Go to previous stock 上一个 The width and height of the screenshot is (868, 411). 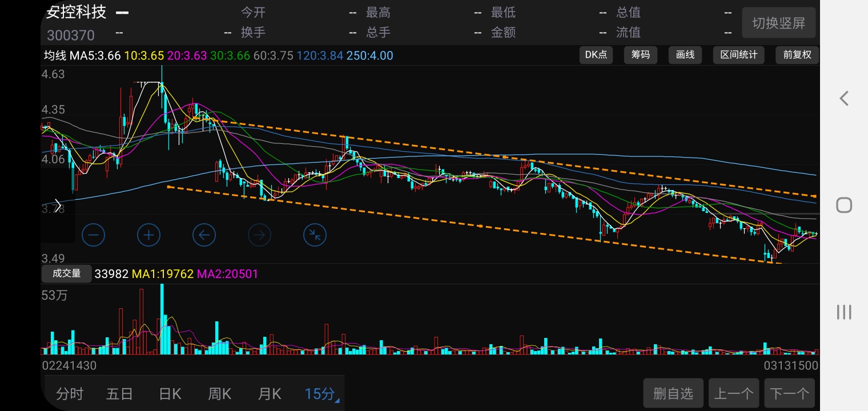click(734, 393)
